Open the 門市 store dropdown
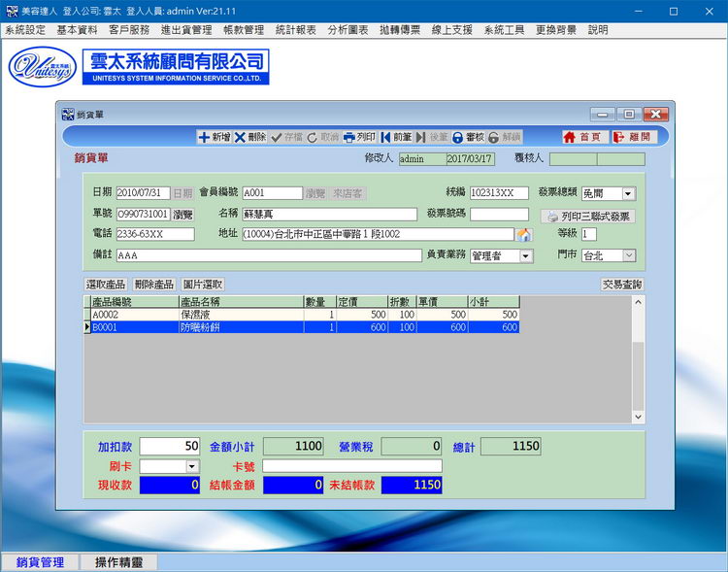 pos(628,255)
